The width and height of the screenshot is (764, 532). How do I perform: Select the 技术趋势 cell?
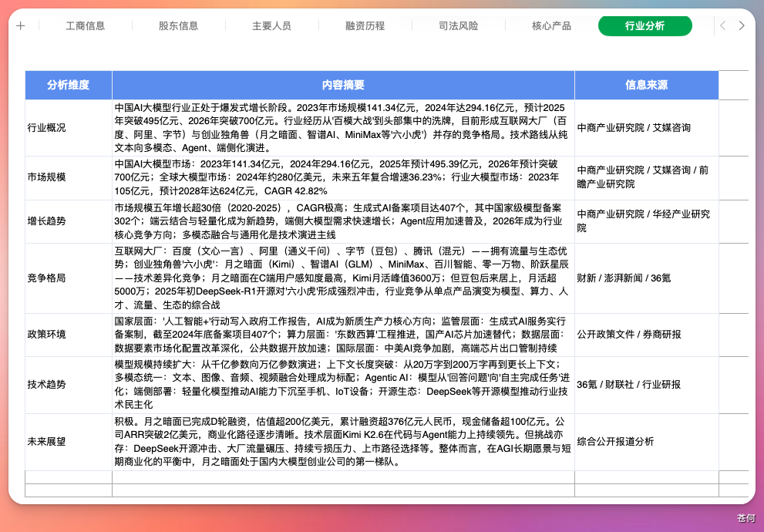pyautogui.click(x=69, y=385)
